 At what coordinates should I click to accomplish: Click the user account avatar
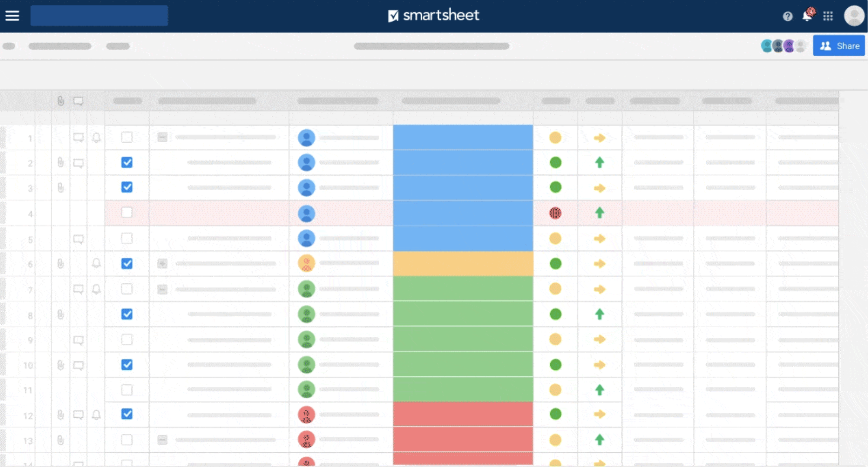tap(854, 16)
